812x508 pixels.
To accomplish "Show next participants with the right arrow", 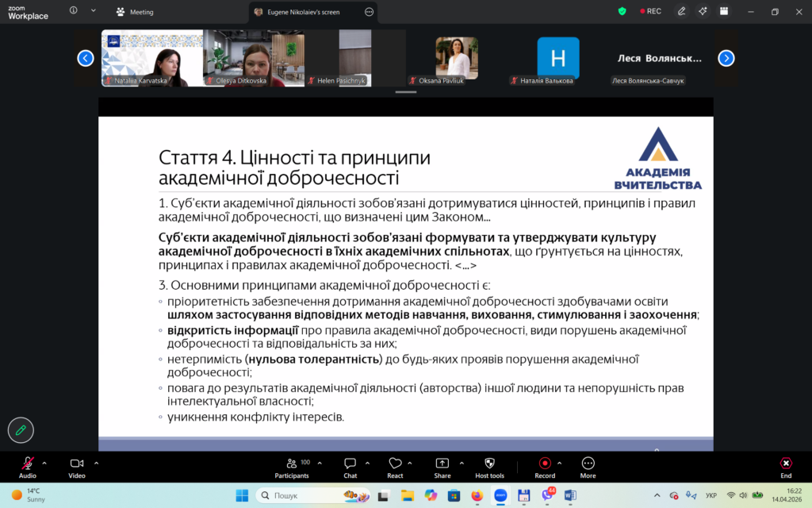I will click(726, 58).
